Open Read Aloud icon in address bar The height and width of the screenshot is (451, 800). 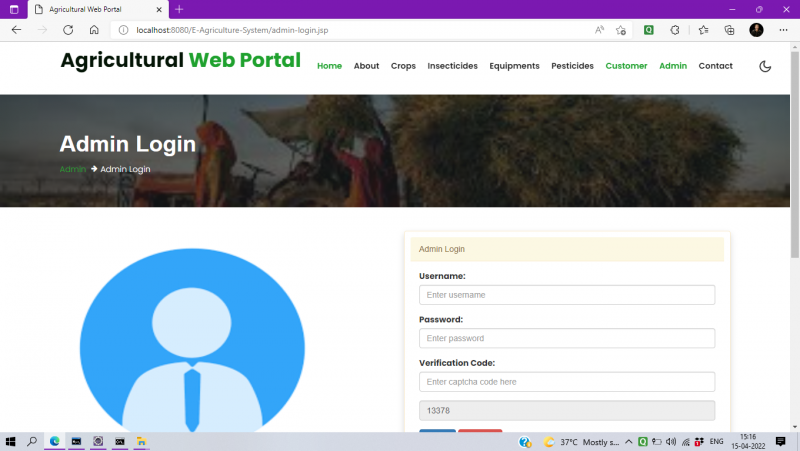[599, 30]
